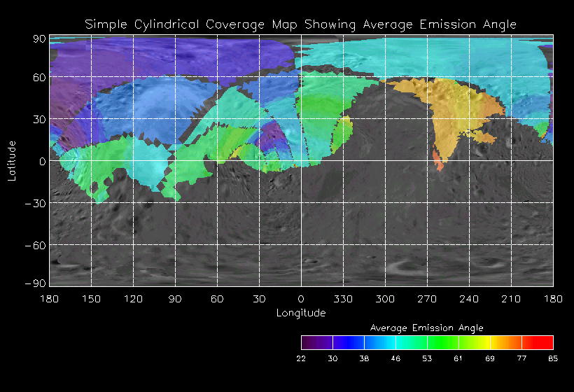Click the 'Latitude' axis label
Image resolution: width=574 pixels, height=392 pixels.
click(x=12, y=161)
